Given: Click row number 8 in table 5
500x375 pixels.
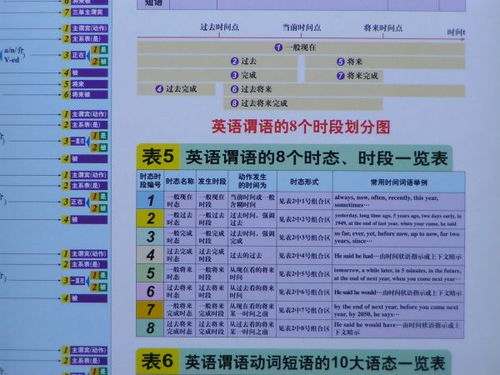Looking at the screenshot, I should [x=150, y=328].
